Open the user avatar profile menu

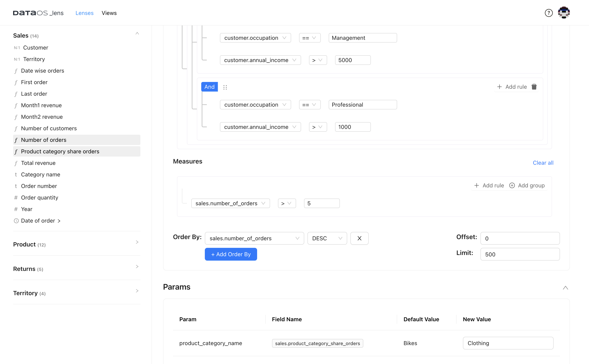click(x=564, y=13)
